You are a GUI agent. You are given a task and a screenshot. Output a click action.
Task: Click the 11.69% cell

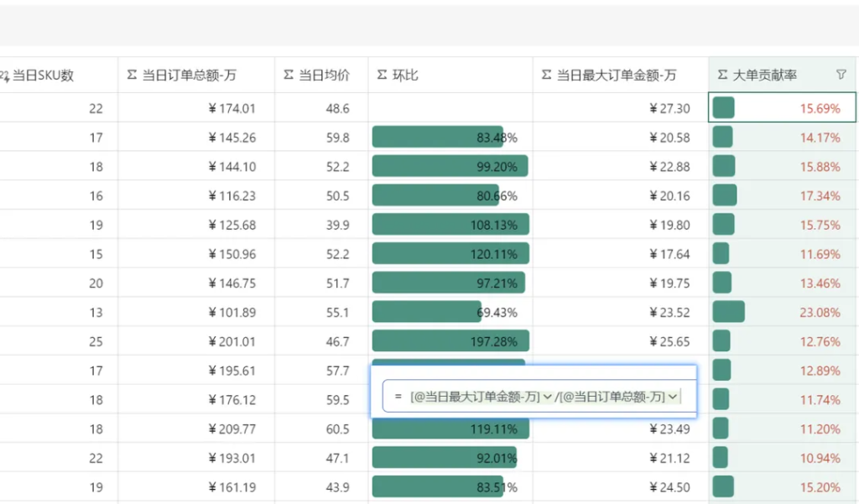pos(783,253)
